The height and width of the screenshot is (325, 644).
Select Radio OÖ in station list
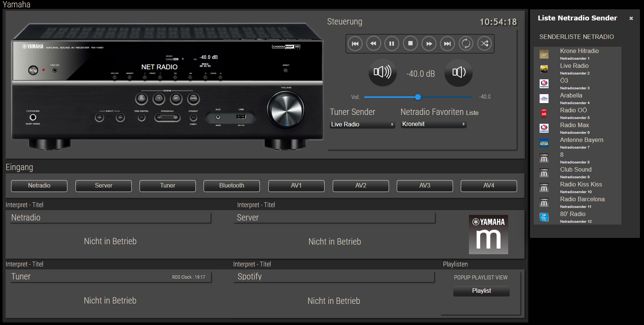point(573,110)
